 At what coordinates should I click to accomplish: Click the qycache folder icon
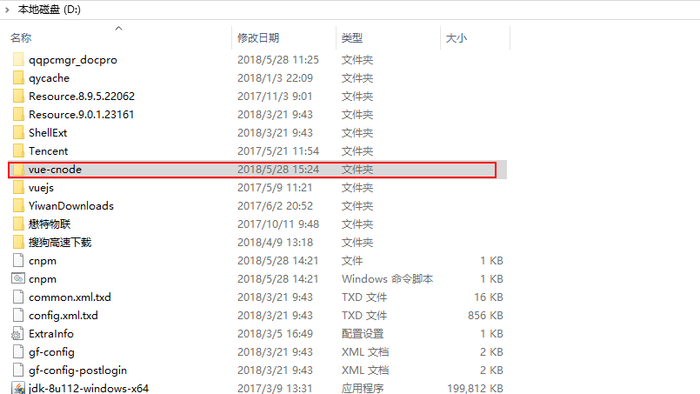pyautogui.click(x=18, y=78)
